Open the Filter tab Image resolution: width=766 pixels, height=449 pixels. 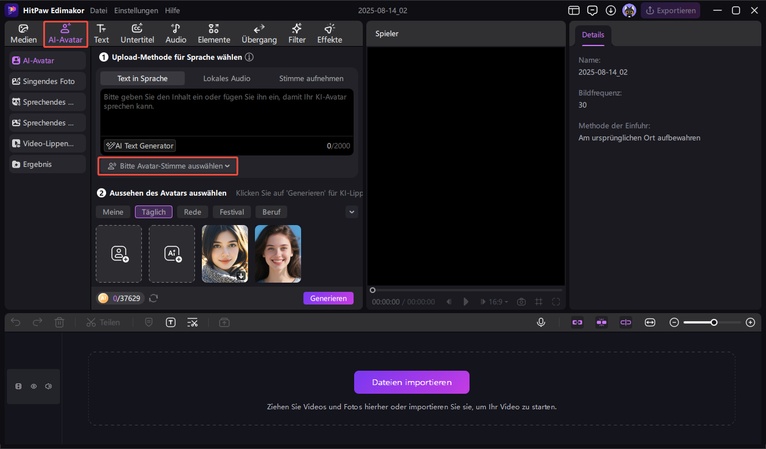click(x=297, y=34)
